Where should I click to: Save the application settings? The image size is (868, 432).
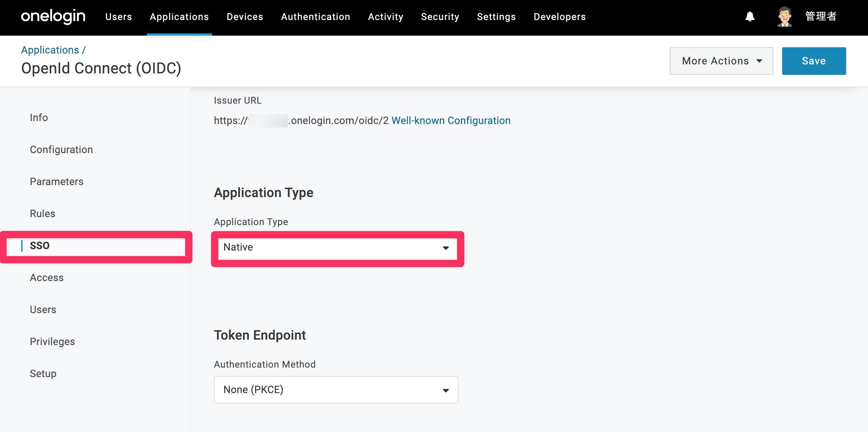point(814,61)
